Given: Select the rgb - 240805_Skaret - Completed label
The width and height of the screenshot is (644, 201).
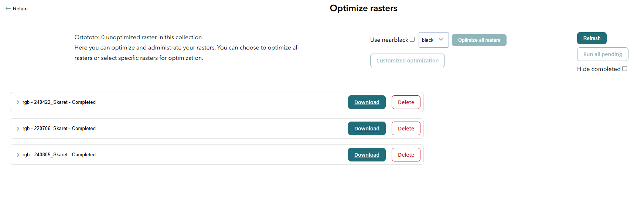Looking at the screenshot, I should pyautogui.click(x=59, y=155).
